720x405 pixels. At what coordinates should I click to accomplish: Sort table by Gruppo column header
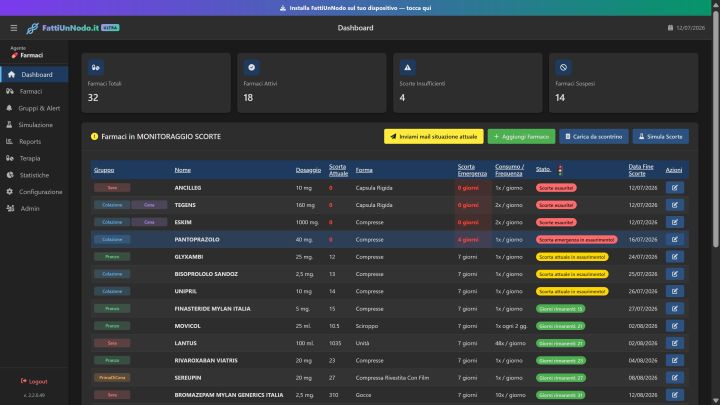(x=104, y=170)
